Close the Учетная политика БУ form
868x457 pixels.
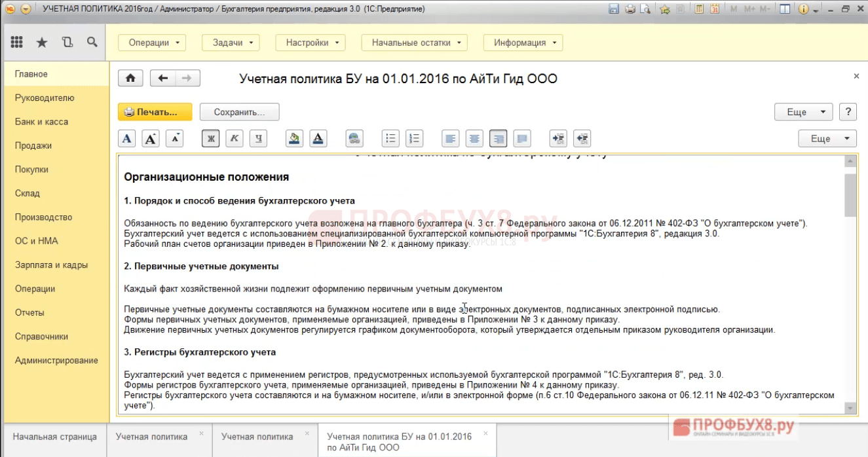click(856, 77)
